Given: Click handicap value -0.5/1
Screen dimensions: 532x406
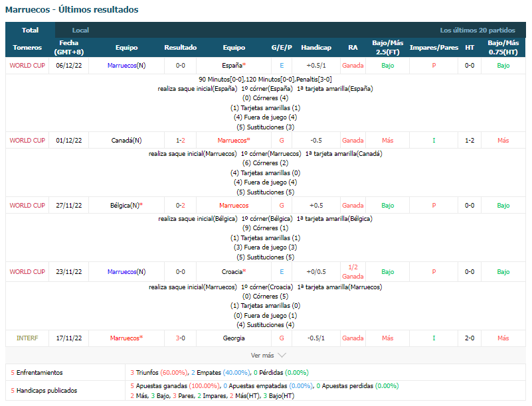Looking at the screenshot, I should point(316,338).
